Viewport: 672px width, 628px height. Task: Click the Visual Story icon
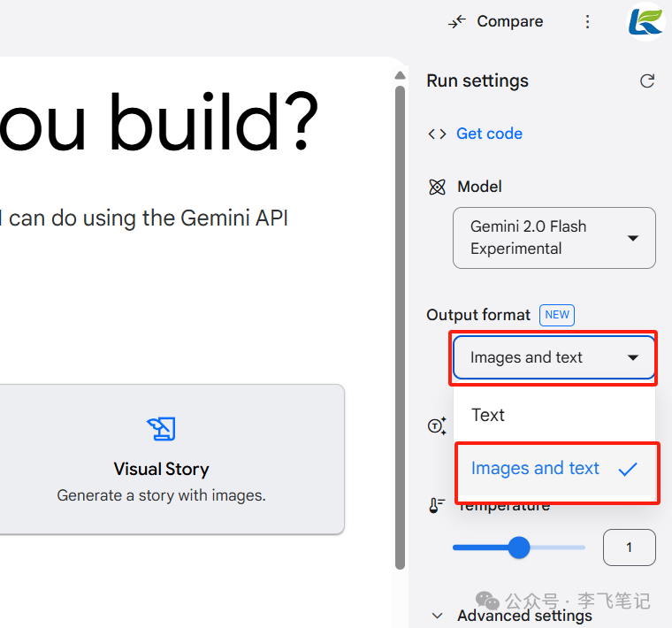161,429
